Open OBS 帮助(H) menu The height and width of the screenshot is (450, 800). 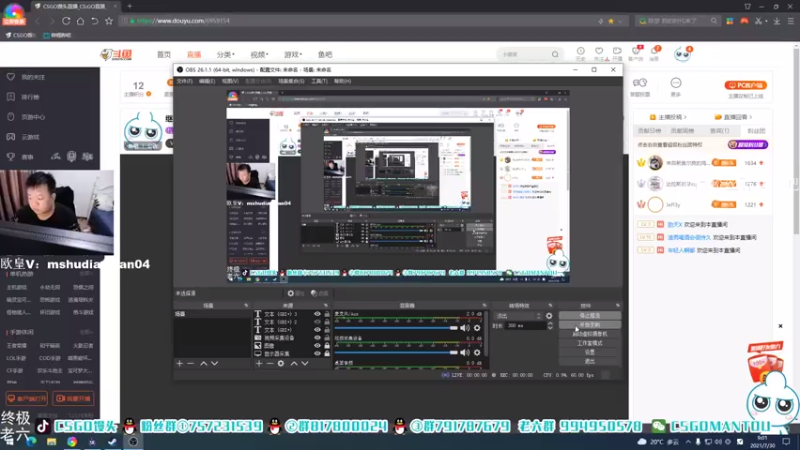[342, 81]
